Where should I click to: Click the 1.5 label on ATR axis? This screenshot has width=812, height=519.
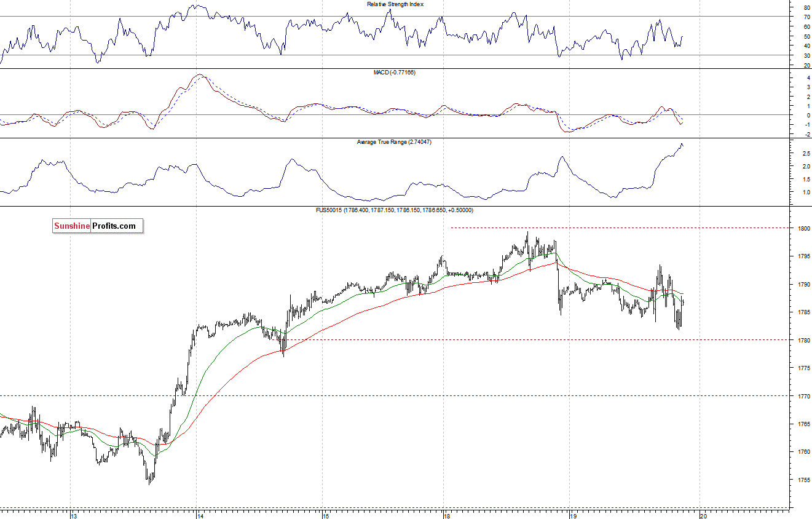click(x=806, y=179)
